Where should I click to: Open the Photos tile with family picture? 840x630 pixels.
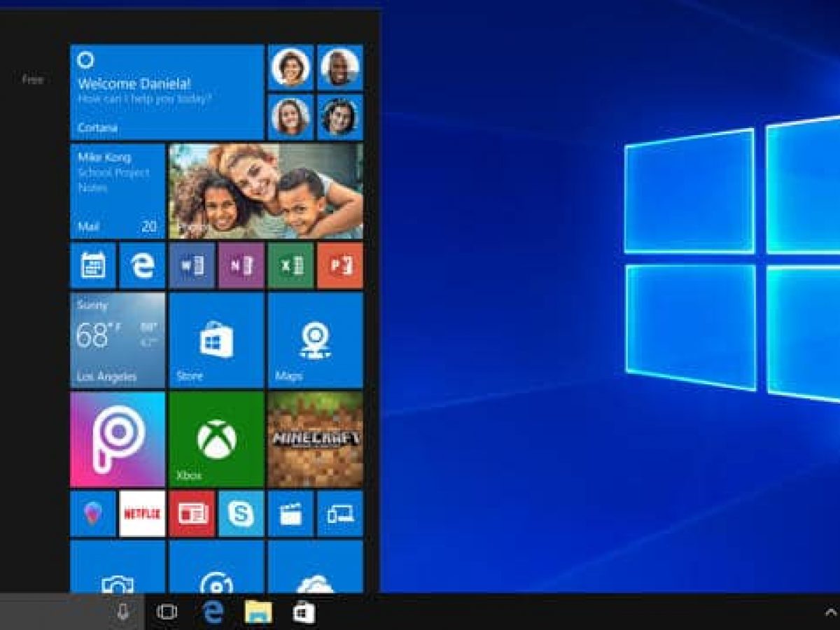click(266, 191)
